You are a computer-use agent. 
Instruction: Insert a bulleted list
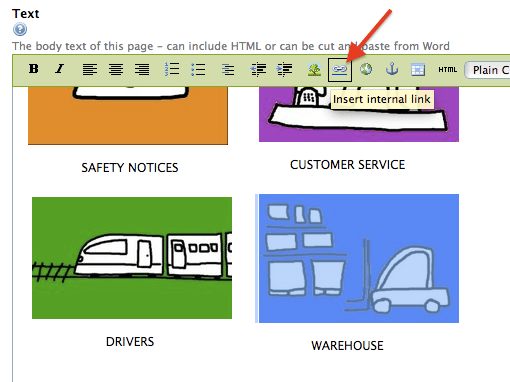198,69
